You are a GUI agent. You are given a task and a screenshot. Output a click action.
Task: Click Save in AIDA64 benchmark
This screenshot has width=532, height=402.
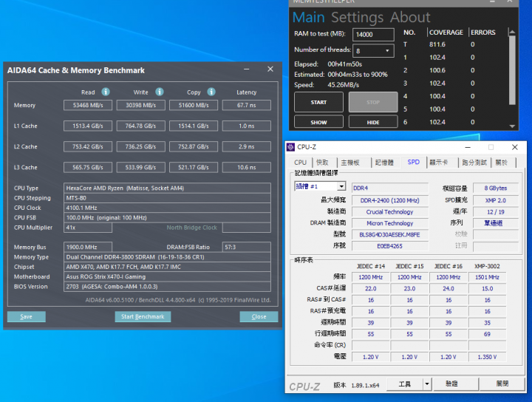(x=26, y=316)
